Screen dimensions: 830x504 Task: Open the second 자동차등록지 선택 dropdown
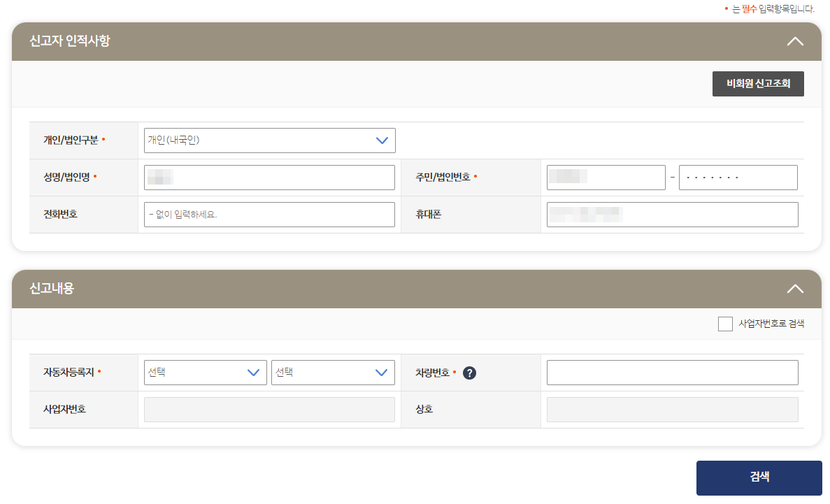pos(333,373)
